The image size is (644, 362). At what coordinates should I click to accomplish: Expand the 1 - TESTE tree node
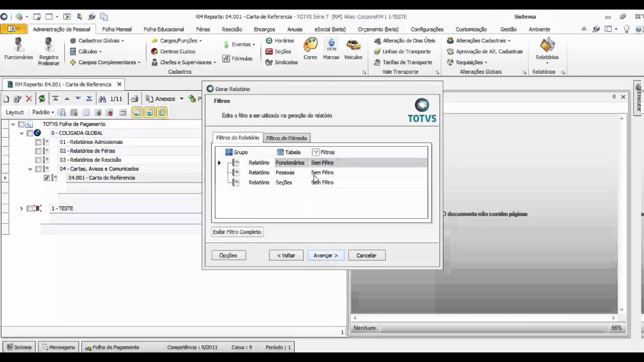22,208
